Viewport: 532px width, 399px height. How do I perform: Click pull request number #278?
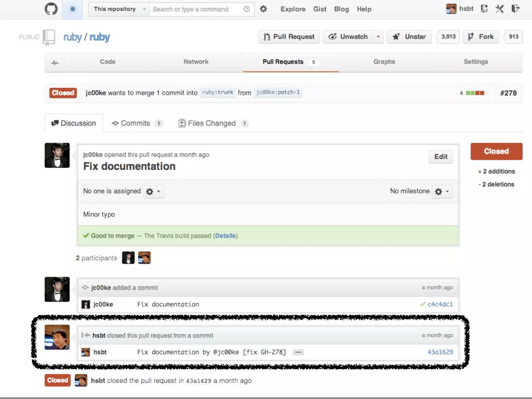pyautogui.click(x=508, y=93)
